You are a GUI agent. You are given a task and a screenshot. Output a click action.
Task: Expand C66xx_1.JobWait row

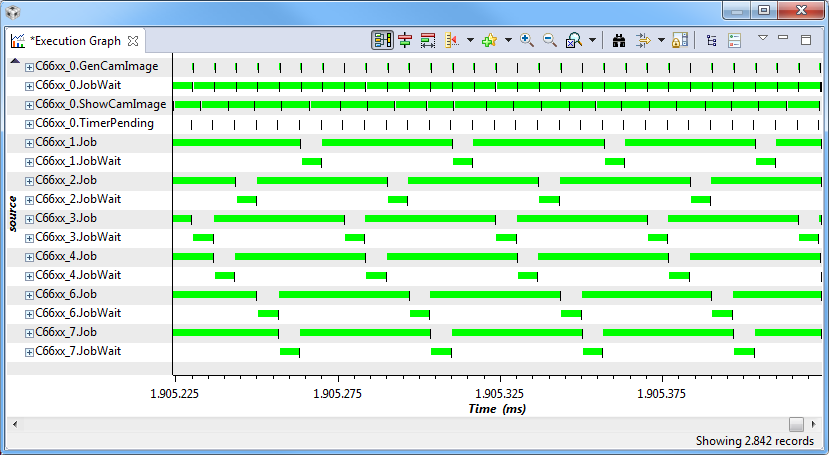point(30,162)
